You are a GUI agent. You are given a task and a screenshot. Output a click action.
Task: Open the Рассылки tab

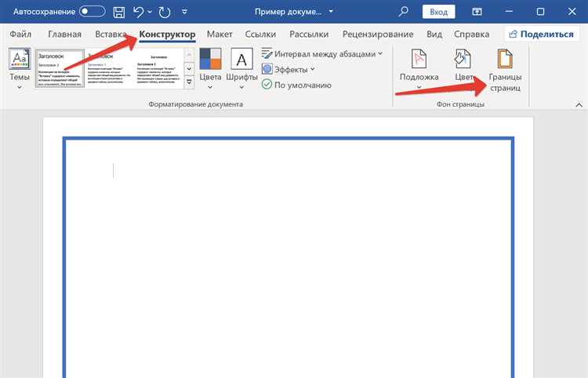[x=309, y=35]
